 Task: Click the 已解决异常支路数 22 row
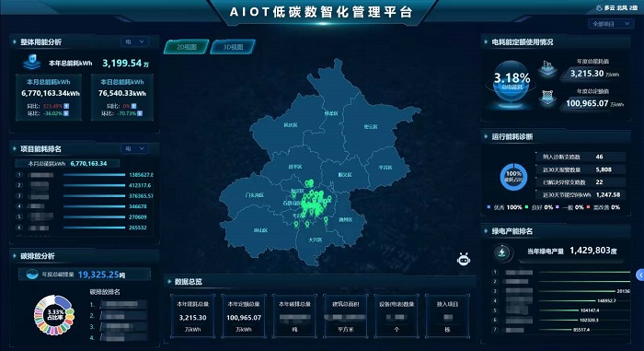point(581,181)
